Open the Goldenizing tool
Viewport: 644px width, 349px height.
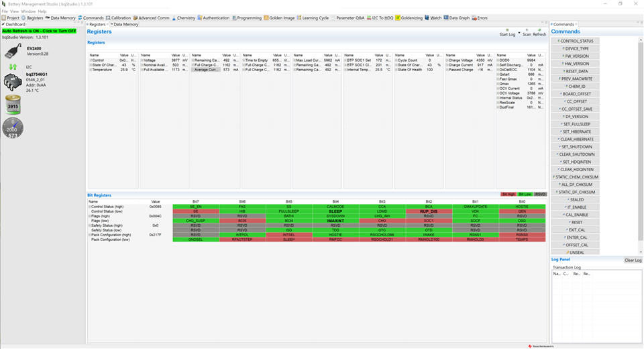click(x=409, y=18)
